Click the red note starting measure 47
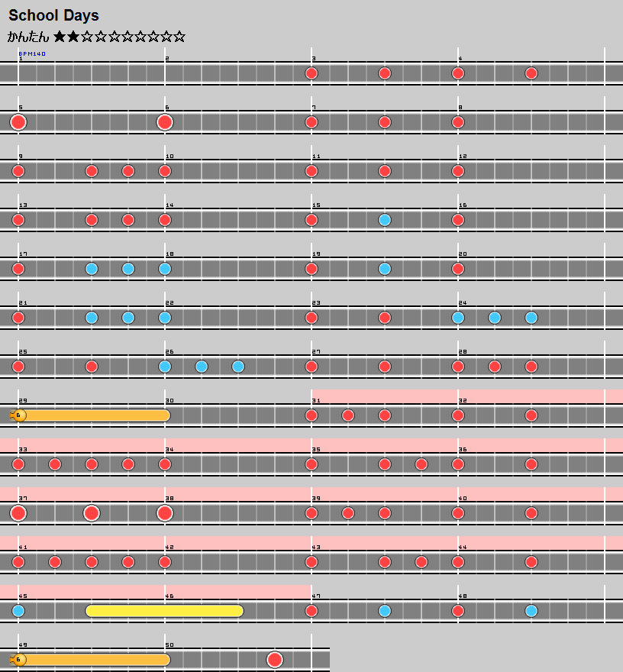 [x=311, y=611]
